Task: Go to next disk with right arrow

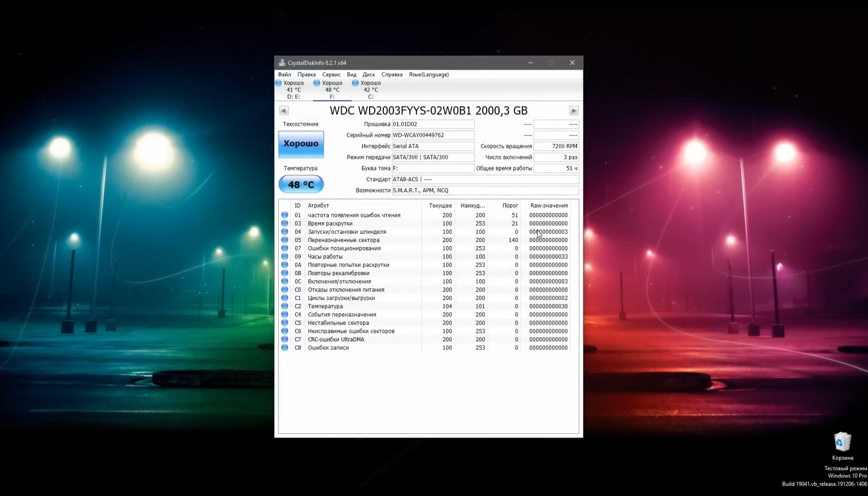Action: pos(574,111)
